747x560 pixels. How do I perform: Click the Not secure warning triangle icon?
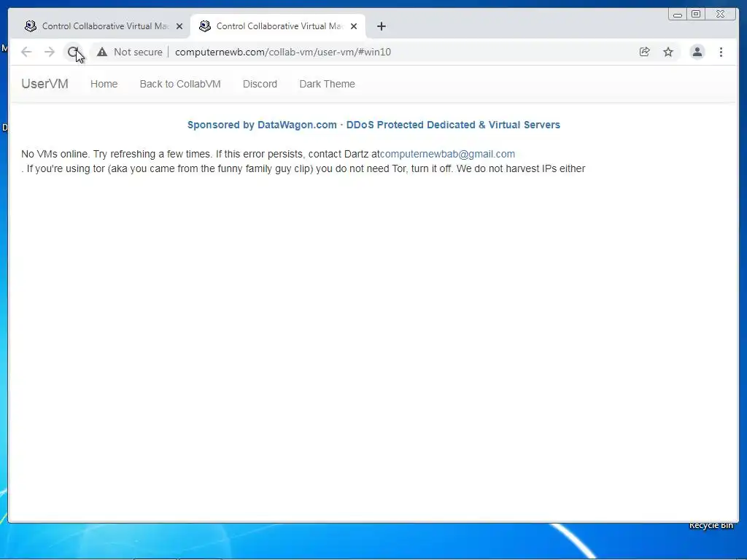(x=102, y=52)
